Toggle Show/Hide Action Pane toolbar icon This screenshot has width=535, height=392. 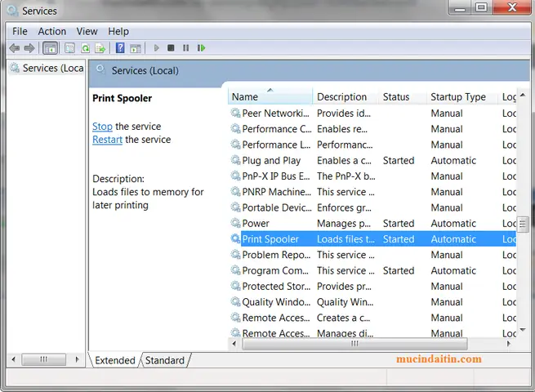pyautogui.click(x=136, y=48)
